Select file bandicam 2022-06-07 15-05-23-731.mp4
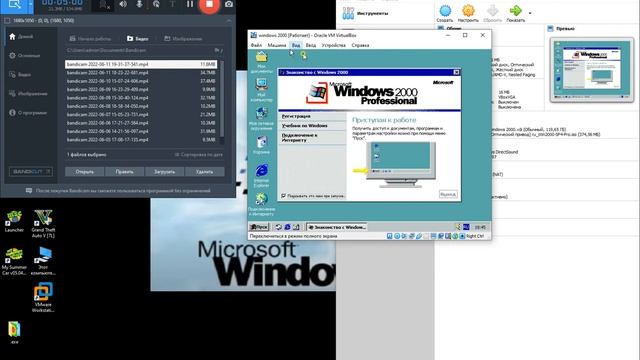640x360 pixels. tap(141, 115)
